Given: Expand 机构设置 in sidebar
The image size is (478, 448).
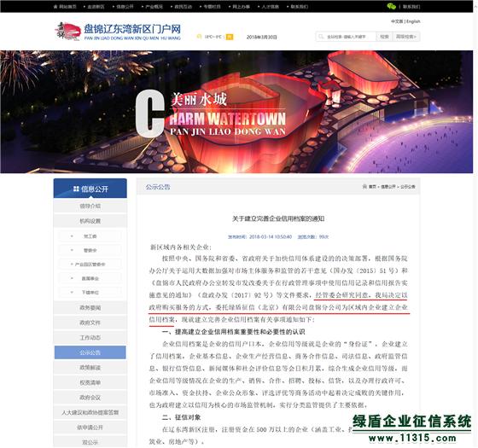Looking at the screenshot, I should coord(90,221).
